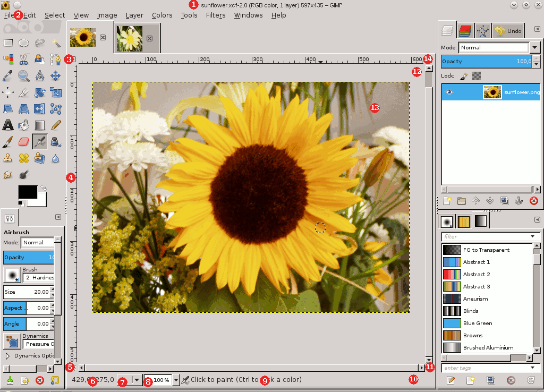544x392 pixels.
Task: Duplicate the sunflower.png layer
Action: 504,200
